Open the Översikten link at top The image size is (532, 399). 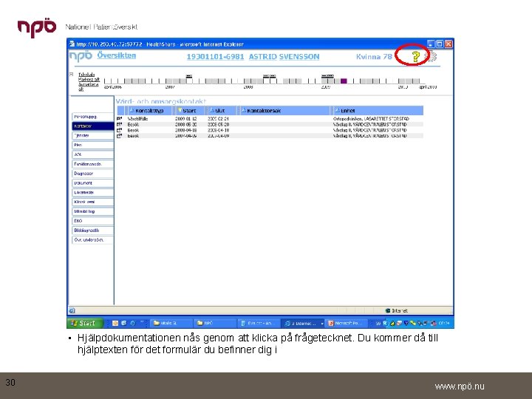117,55
